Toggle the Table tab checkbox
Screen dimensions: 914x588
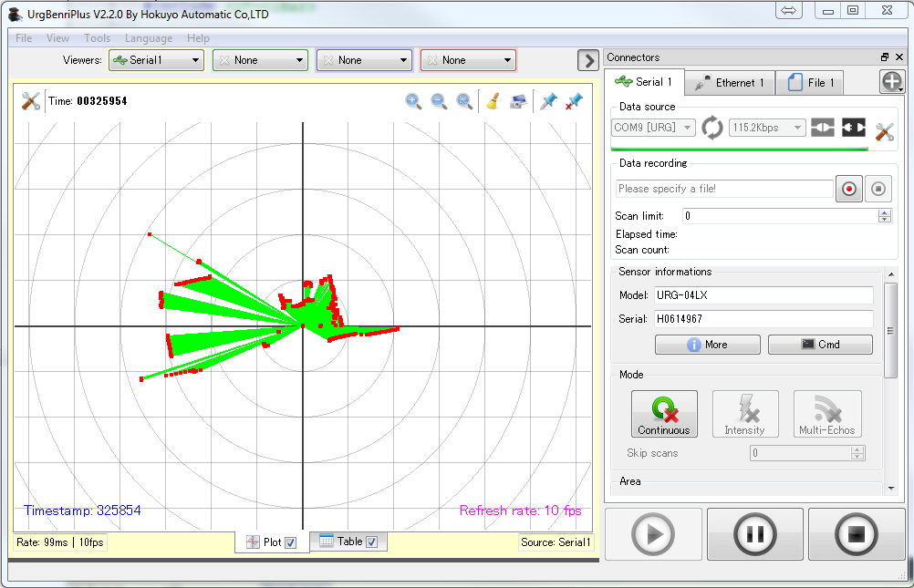click(372, 542)
